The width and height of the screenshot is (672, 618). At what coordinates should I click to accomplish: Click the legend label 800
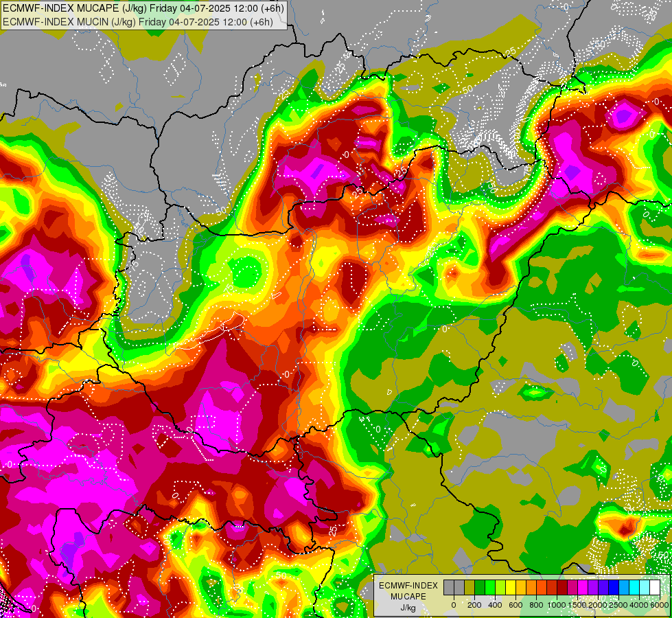537,605
